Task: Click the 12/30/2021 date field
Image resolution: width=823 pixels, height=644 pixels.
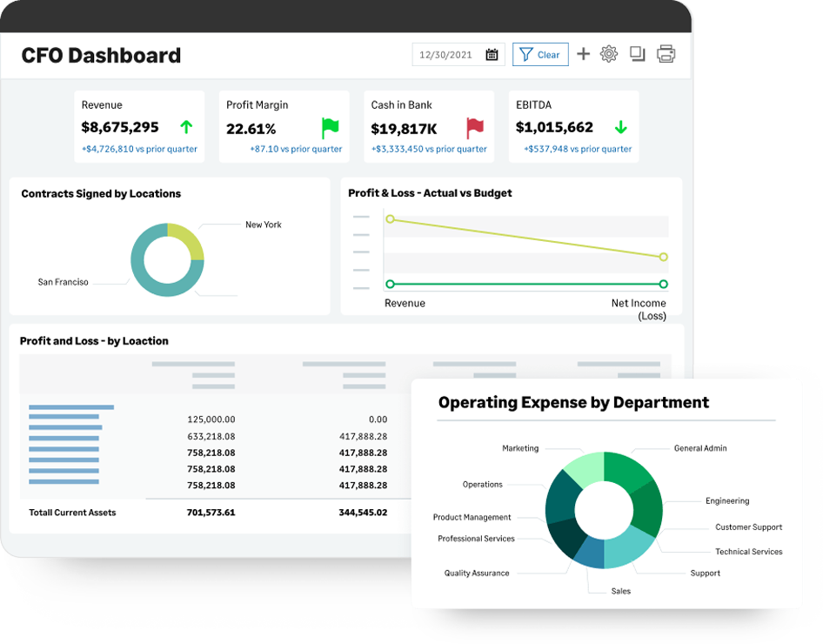Action: click(445, 55)
